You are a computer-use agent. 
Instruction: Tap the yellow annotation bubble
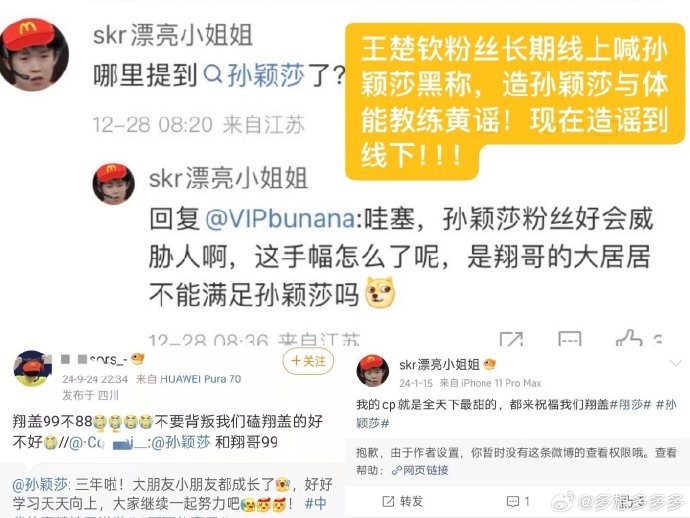point(515,101)
